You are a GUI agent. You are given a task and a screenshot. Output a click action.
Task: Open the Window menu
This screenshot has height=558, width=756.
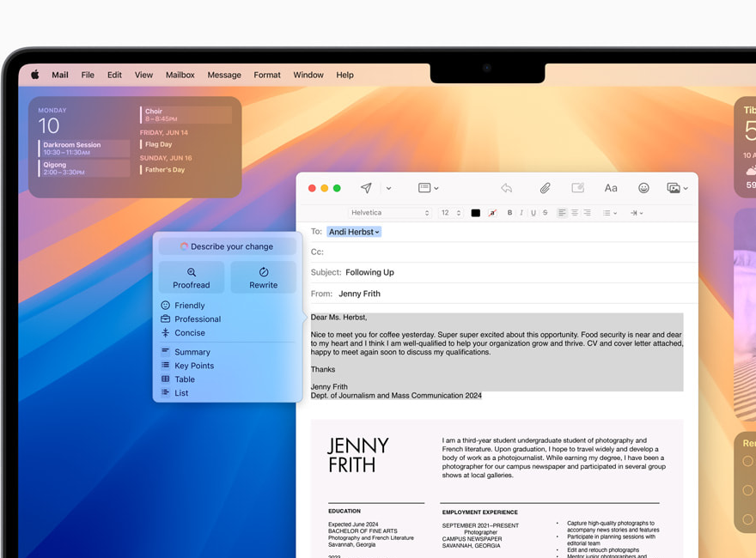coord(308,75)
